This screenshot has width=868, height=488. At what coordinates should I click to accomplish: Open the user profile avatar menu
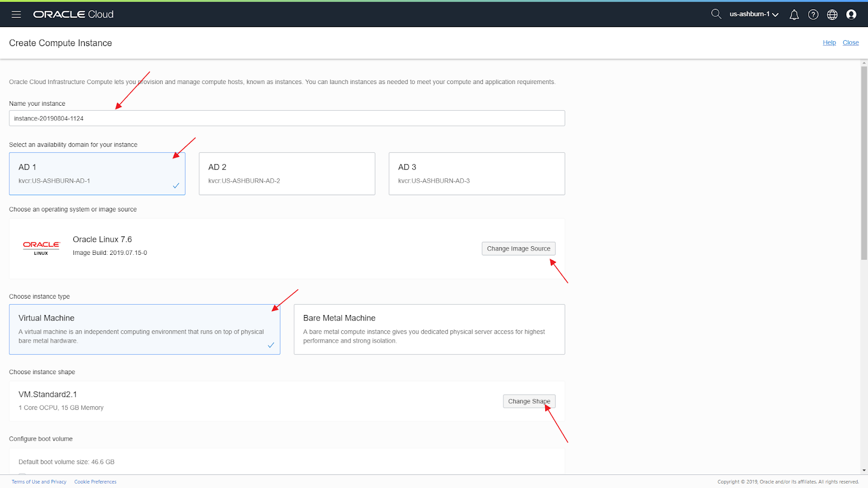(x=851, y=14)
